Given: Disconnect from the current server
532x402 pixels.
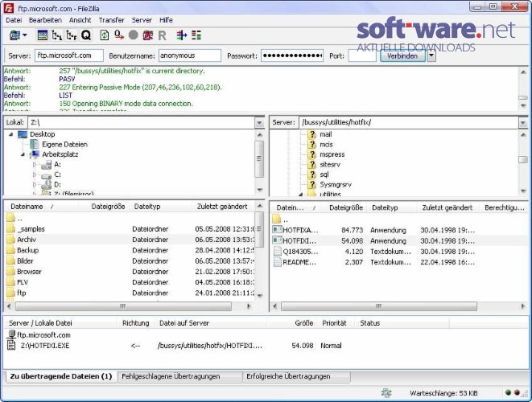Looking at the screenshot, I should coord(147,35).
